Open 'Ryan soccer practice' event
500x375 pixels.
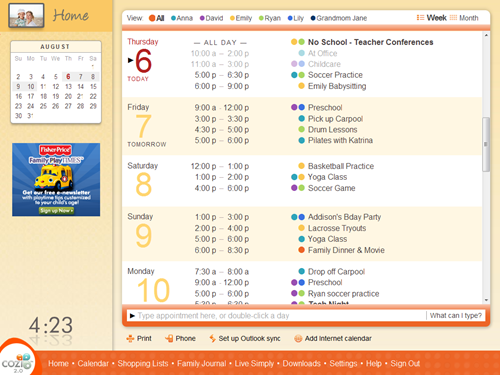(x=343, y=294)
